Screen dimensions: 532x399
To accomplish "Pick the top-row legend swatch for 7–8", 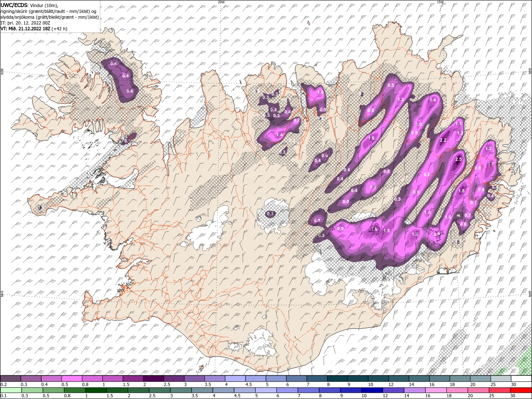I will click(x=317, y=379).
